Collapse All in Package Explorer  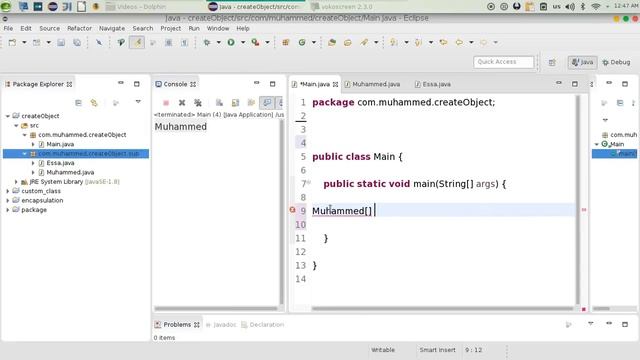point(78,103)
